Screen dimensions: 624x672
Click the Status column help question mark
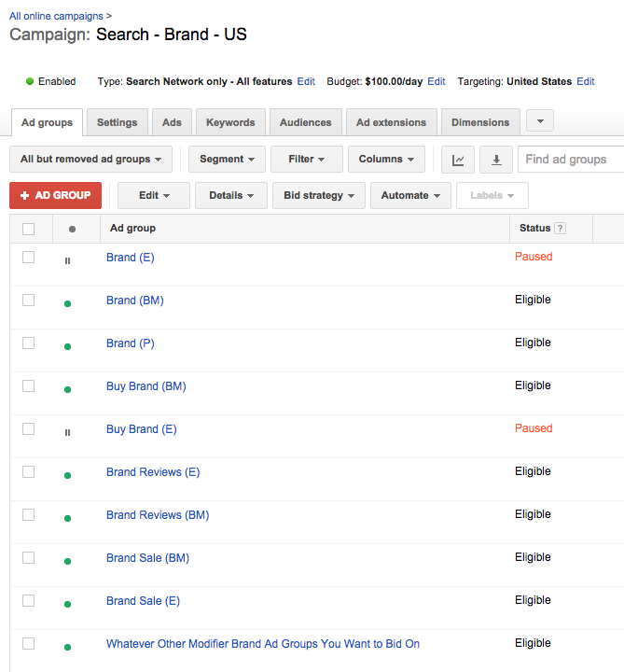(560, 229)
